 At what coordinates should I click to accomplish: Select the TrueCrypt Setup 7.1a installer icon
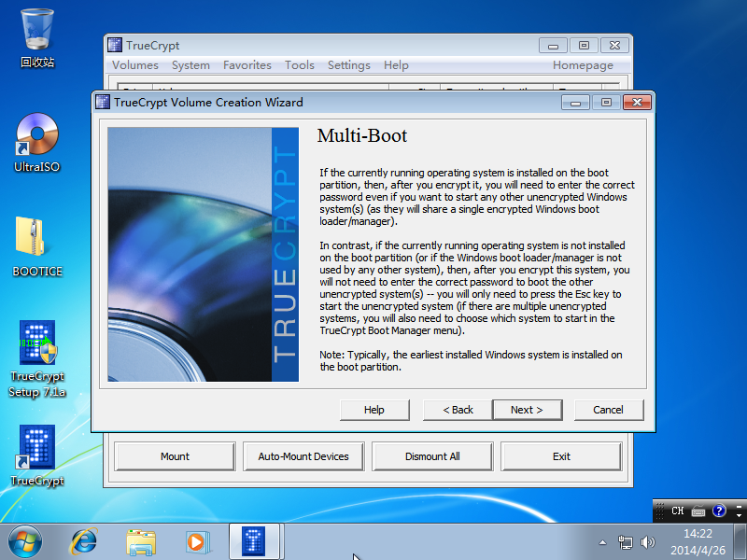click(37, 358)
